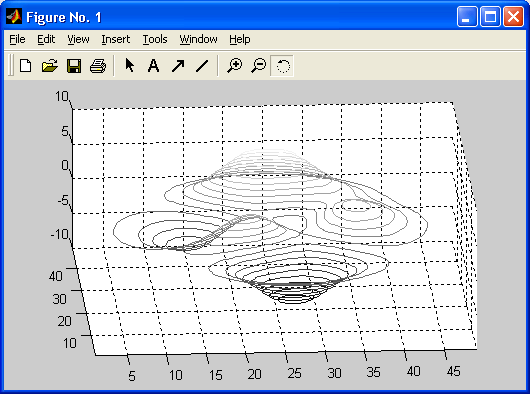Activate the Zoom Out magnifier tool
The height and width of the screenshot is (394, 530).
pyautogui.click(x=259, y=65)
